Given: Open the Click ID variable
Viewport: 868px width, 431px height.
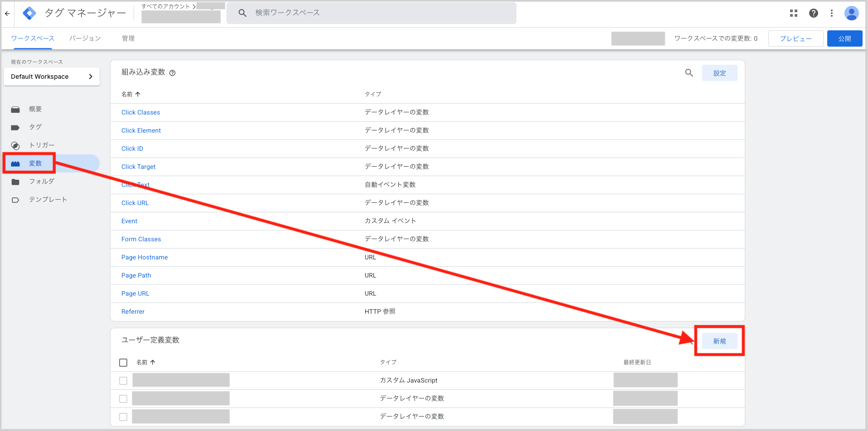Looking at the screenshot, I should [x=132, y=148].
